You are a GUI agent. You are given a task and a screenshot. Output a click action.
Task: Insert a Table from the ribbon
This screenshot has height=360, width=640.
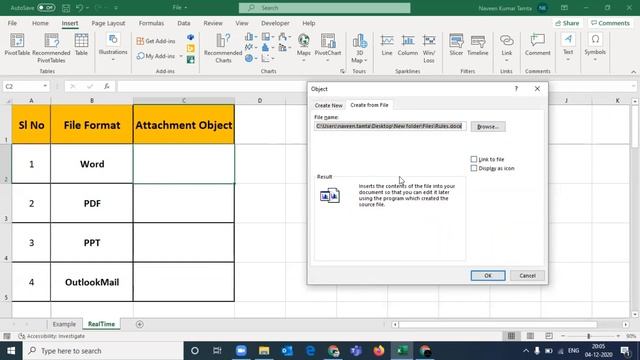coord(81,45)
